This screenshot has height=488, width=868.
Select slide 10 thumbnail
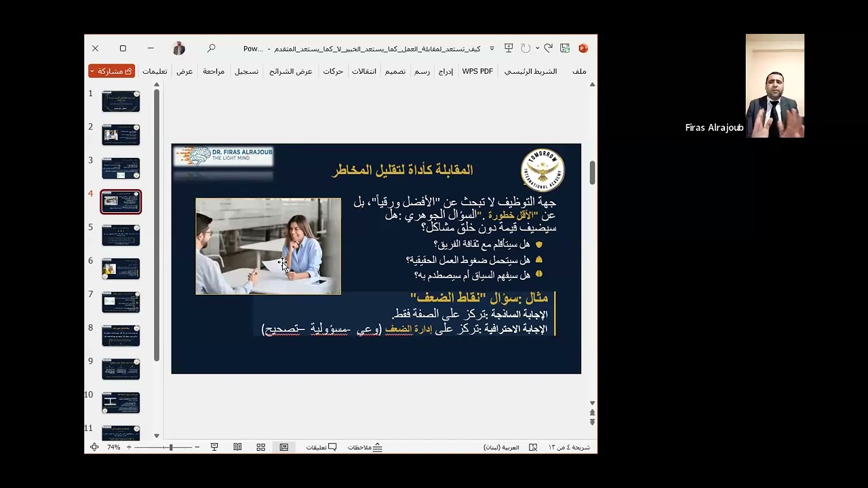pos(121,403)
